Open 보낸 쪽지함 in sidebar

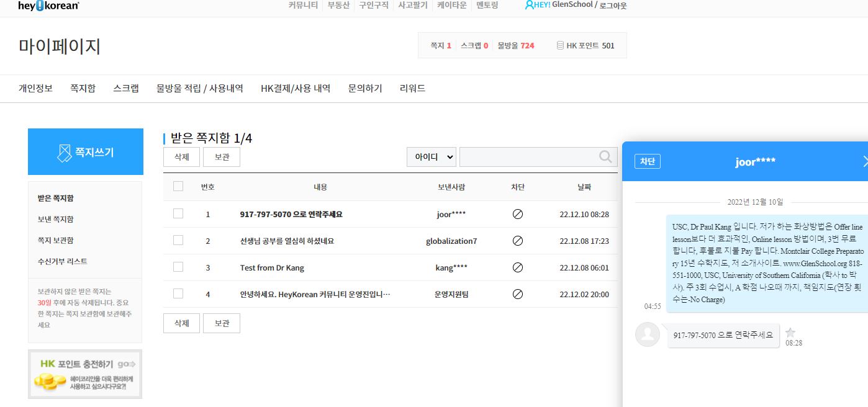(55, 219)
